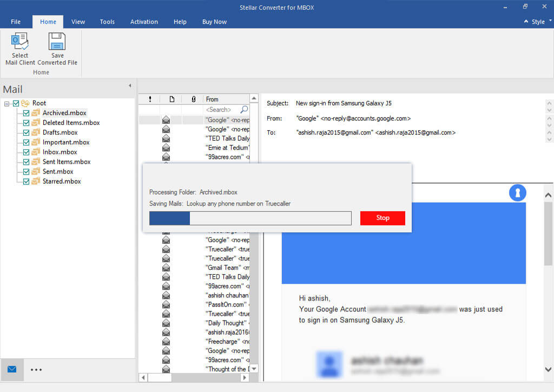Screen dimensions: 554x392
Task: Click the document type column header icon
Action: click(x=172, y=99)
